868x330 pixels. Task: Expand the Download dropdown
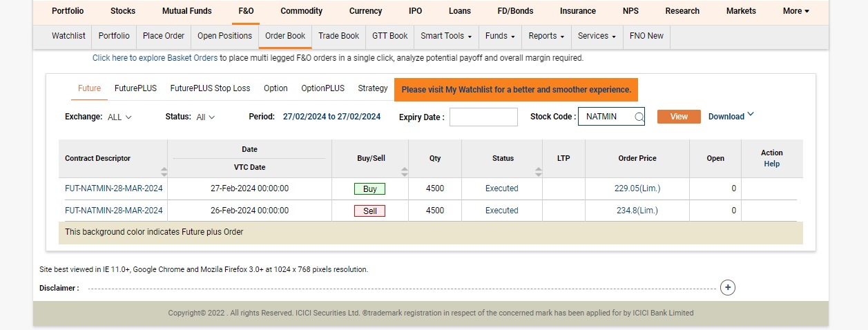pos(731,116)
